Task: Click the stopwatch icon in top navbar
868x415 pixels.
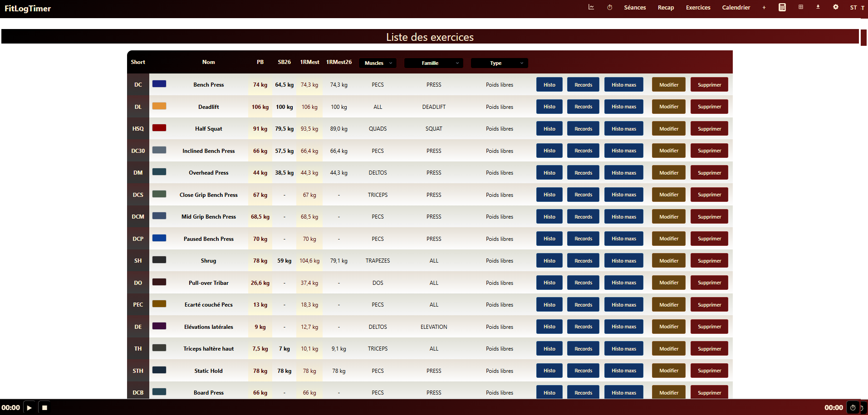Action: pyautogui.click(x=610, y=7)
